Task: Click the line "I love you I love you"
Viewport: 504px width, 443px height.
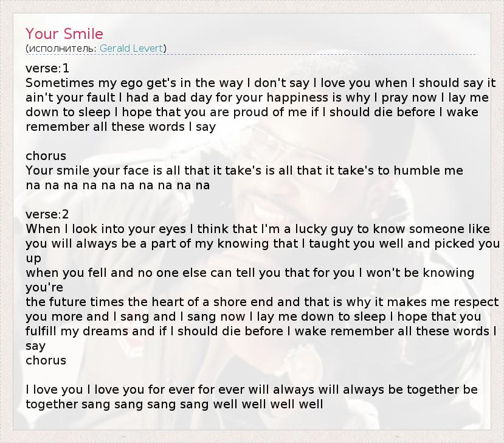Action: [x=251, y=389]
